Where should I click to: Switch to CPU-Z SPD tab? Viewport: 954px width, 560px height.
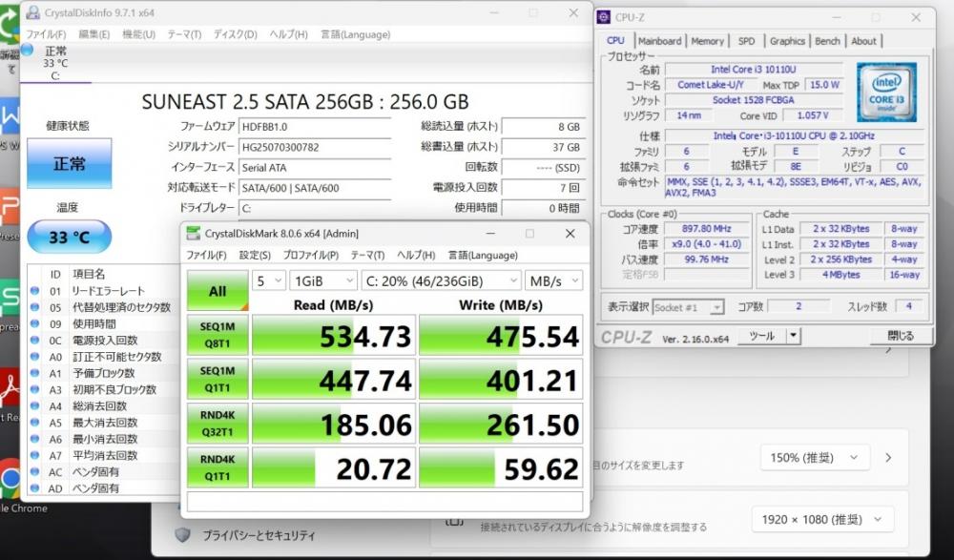pyautogui.click(x=747, y=41)
